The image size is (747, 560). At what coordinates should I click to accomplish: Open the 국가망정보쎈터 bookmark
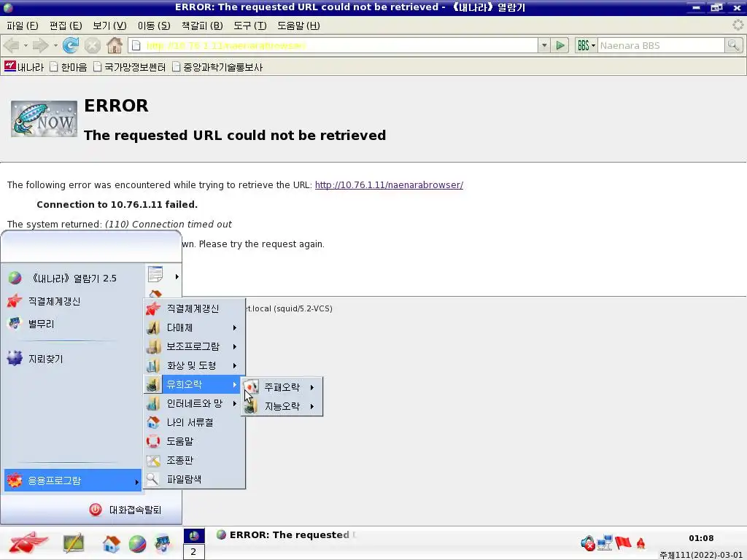(130, 67)
